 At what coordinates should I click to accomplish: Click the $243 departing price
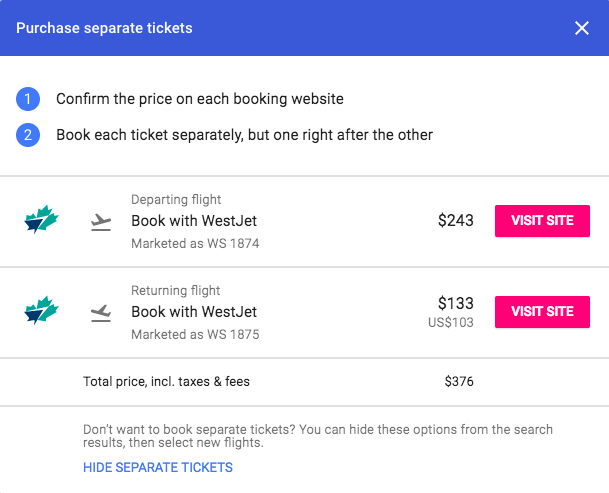(x=456, y=220)
